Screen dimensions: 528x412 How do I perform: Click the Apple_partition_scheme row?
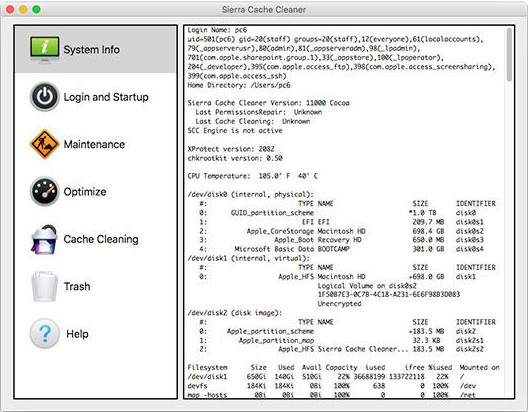338,331
